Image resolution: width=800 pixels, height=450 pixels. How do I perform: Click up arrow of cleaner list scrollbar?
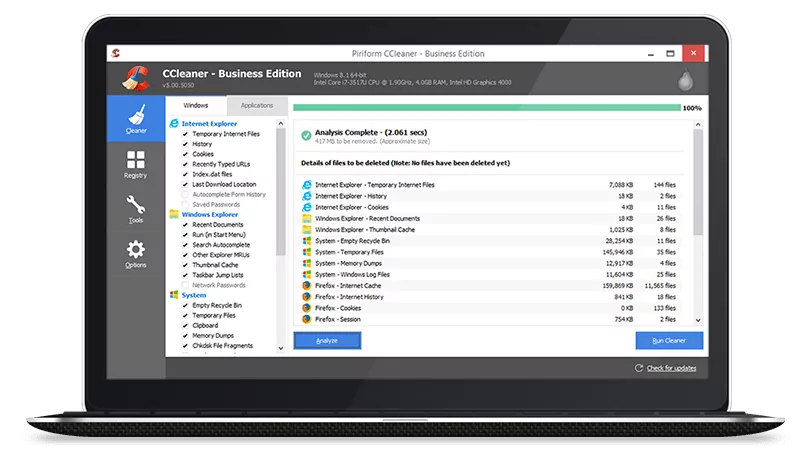pos(281,123)
